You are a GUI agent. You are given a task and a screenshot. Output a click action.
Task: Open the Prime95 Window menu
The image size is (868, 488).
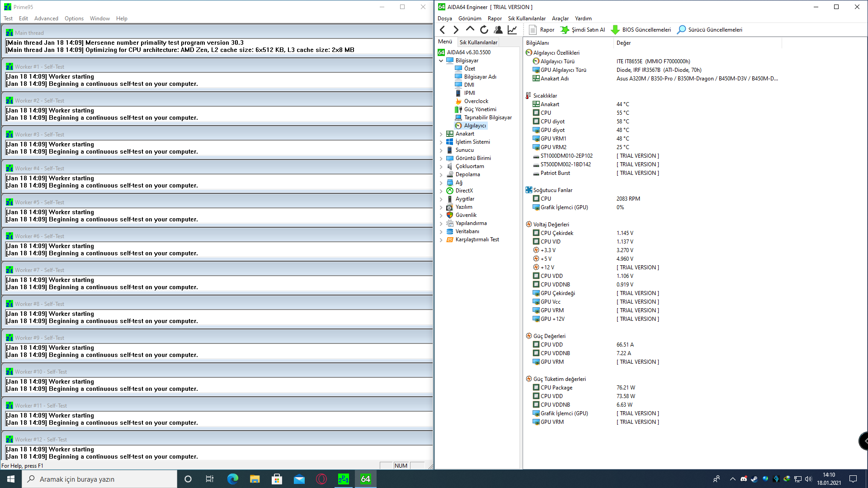100,19
